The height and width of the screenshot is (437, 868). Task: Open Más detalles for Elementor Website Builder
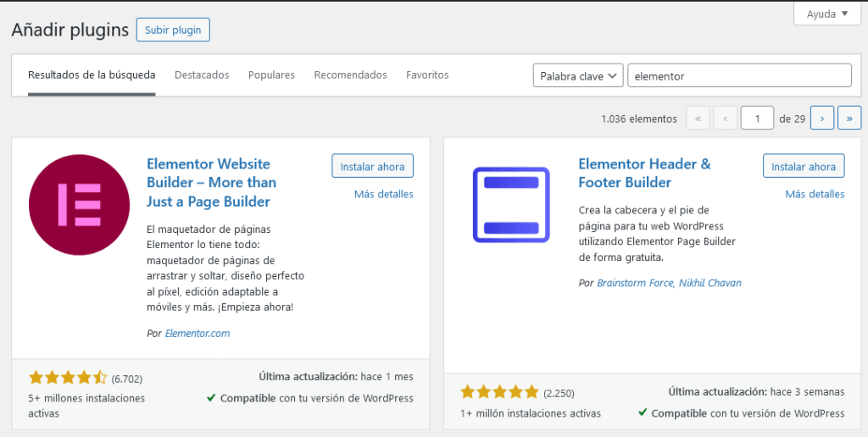384,194
